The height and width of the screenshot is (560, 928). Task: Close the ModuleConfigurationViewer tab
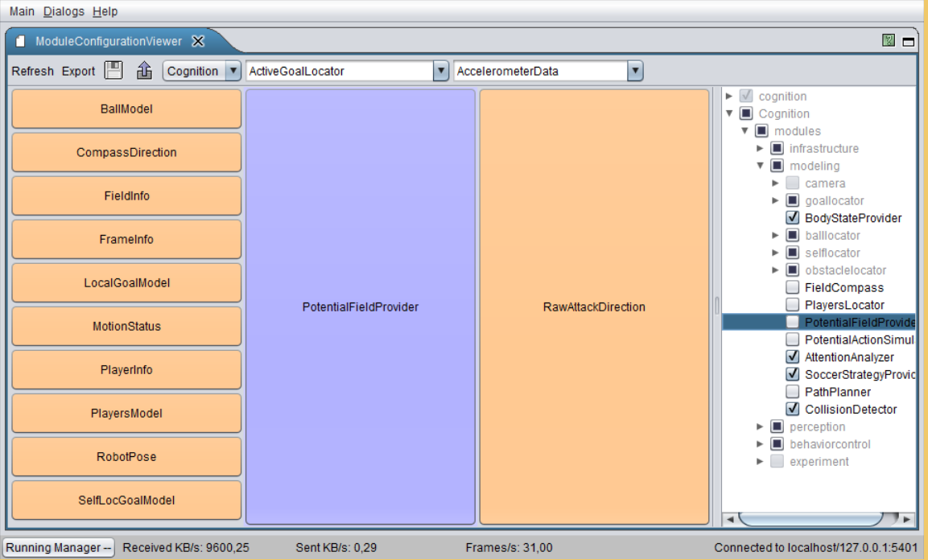tap(198, 42)
